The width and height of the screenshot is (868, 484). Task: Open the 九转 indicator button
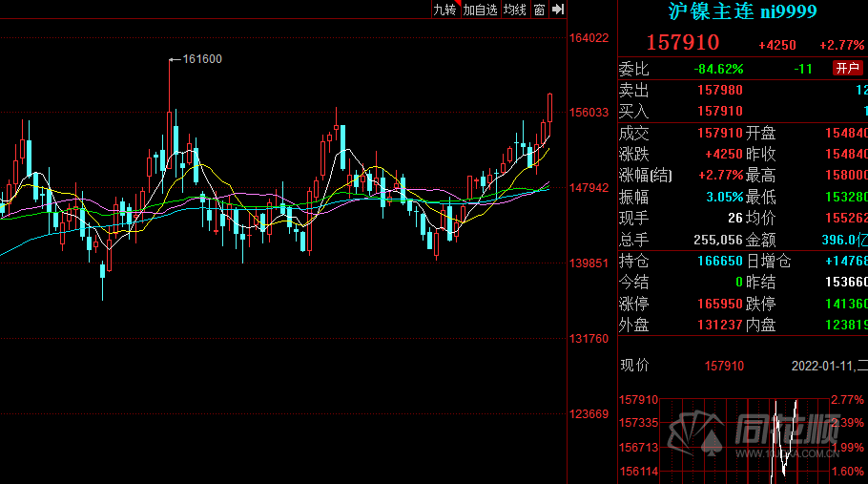pos(445,10)
